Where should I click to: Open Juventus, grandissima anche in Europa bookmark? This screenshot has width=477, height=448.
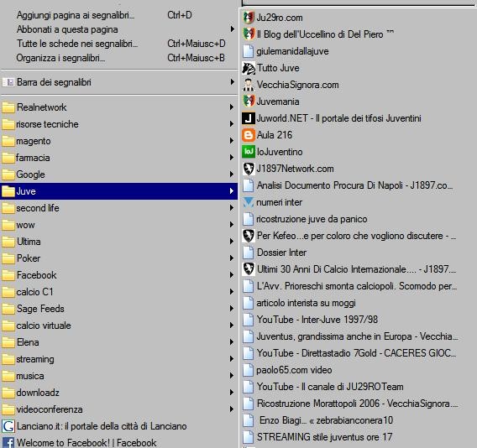tap(358, 336)
